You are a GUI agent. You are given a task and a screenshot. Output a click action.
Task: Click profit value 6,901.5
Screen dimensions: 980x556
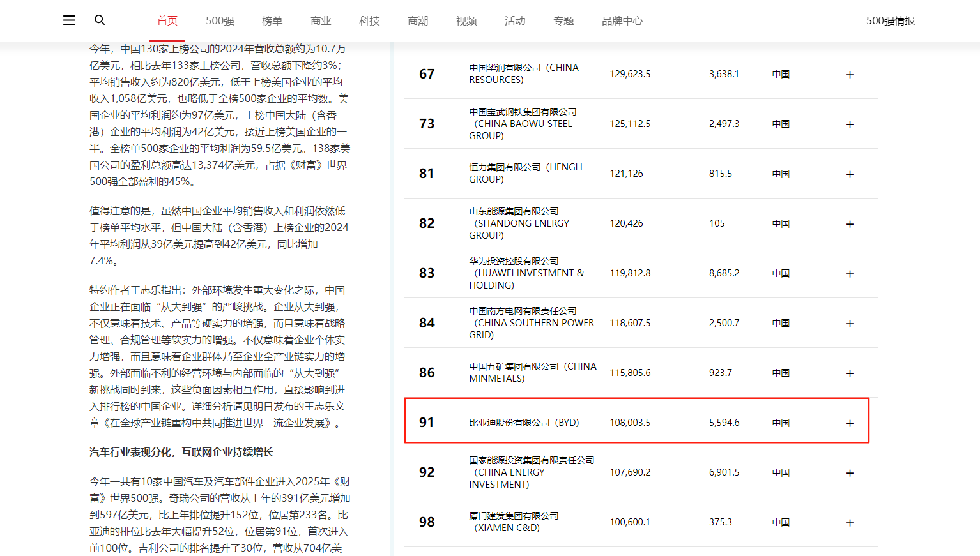pyautogui.click(x=724, y=472)
